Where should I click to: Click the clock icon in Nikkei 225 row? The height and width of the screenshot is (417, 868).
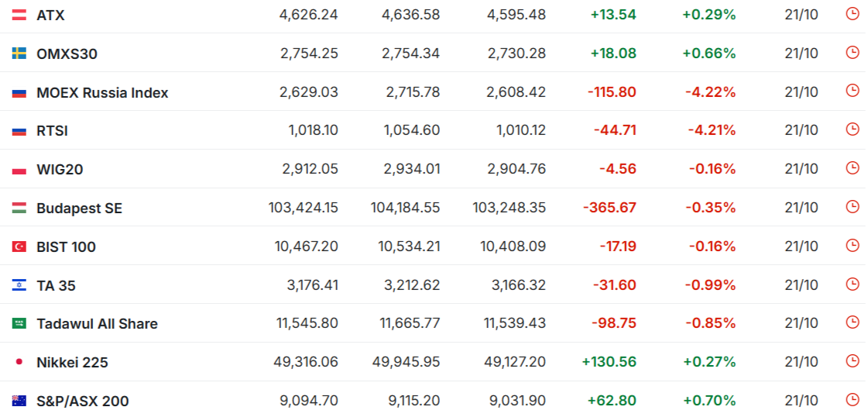(x=853, y=361)
